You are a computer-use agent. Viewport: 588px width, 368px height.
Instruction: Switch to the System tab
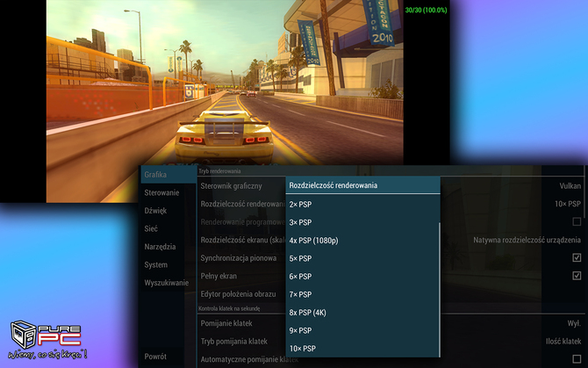pos(155,265)
